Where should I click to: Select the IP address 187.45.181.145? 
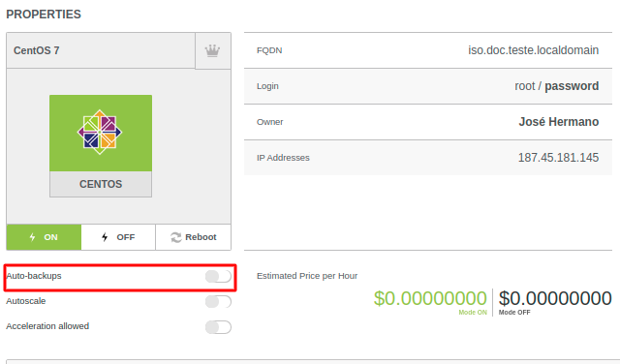(x=558, y=158)
